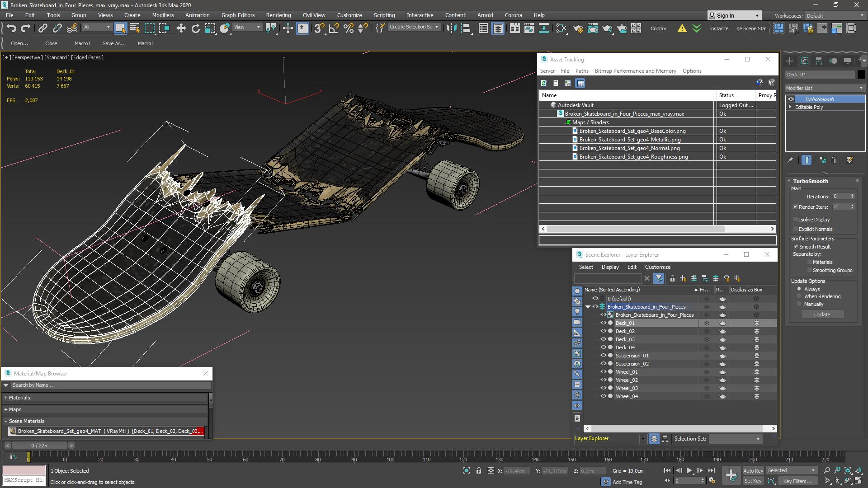Click the Set Key button

point(753,481)
